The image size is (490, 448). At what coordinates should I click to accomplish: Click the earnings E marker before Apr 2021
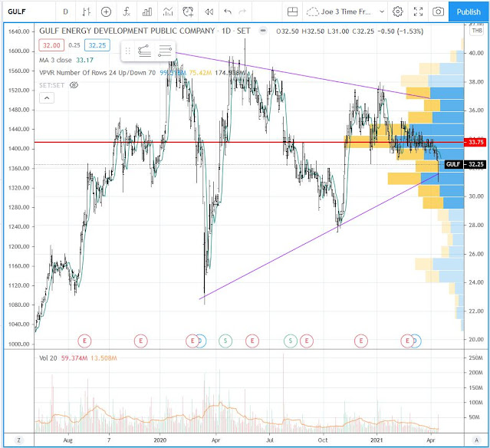[x=407, y=341]
